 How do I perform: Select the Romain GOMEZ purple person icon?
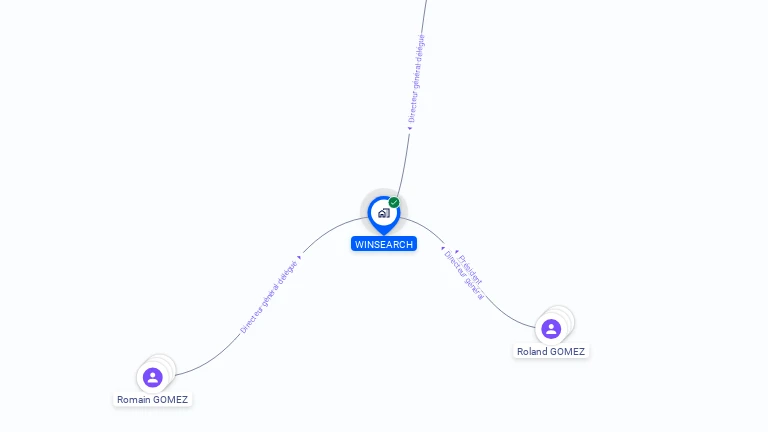pos(152,378)
